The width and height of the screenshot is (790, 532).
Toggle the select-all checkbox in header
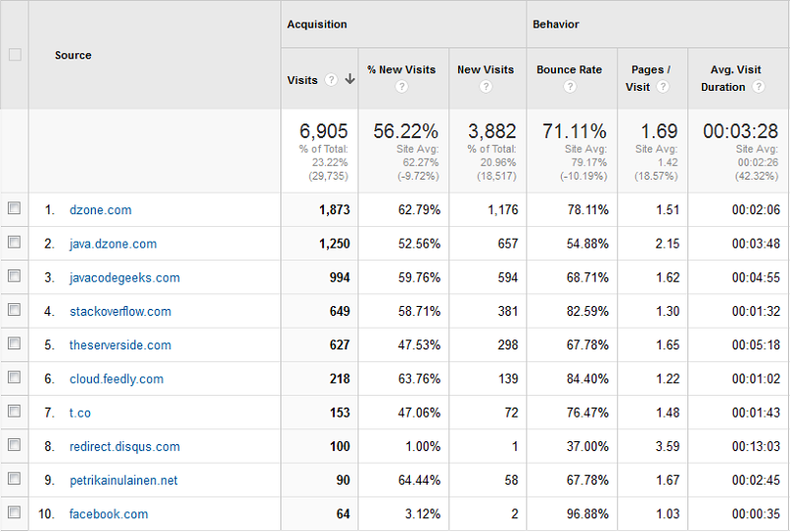point(15,54)
